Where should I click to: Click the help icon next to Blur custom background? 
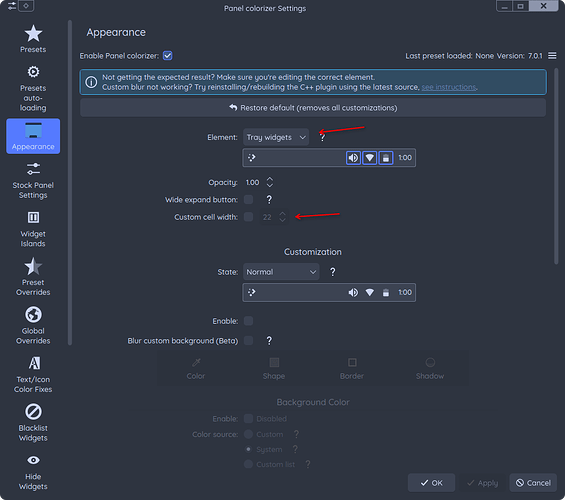click(x=269, y=341)
